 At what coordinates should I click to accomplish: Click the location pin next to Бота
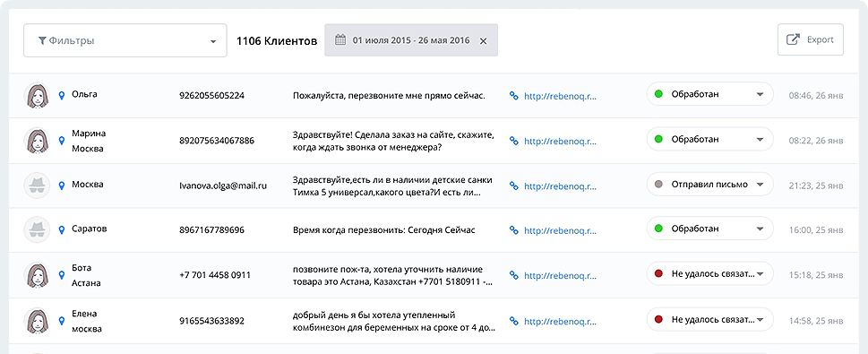coord(62,275)
